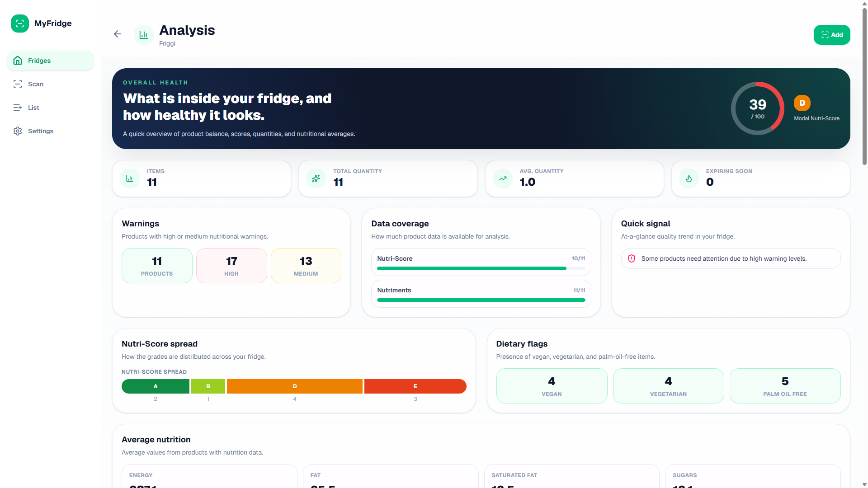Screen dimensions: 868x488
Task: Click the Total Quantity sparkle icon
Action: click(x=316, y=178)
